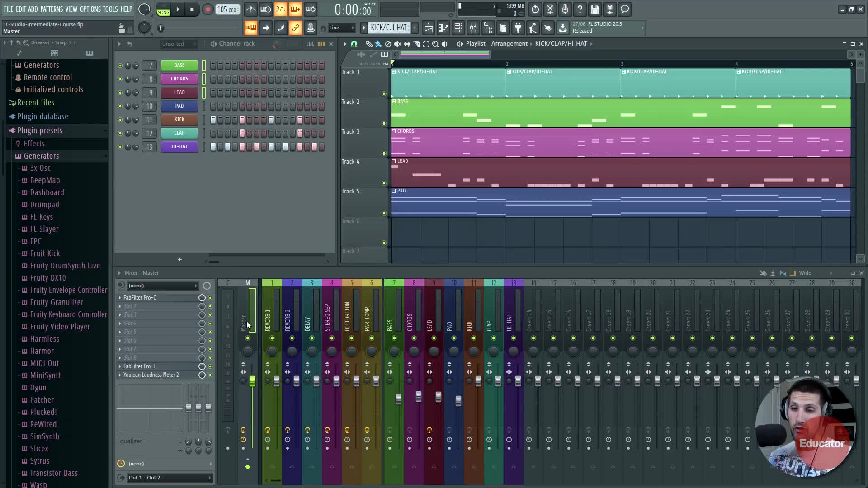Open the PATTERNS menu
Viewport: 868px width, 488px height.
point(52,9)
